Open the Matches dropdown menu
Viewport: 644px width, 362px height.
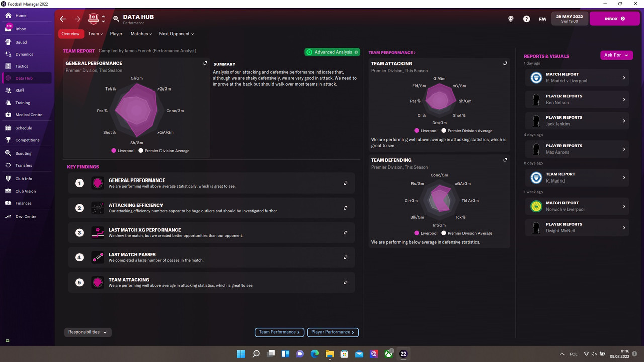pos(141,34)
